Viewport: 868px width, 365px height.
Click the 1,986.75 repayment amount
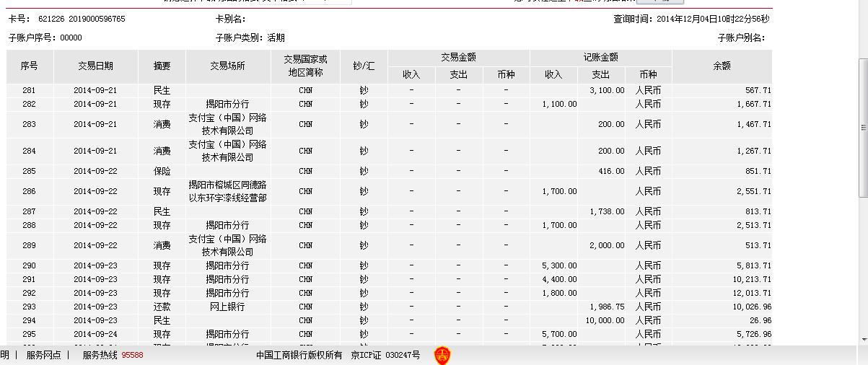pyautogui.click(x=607, y=307)
